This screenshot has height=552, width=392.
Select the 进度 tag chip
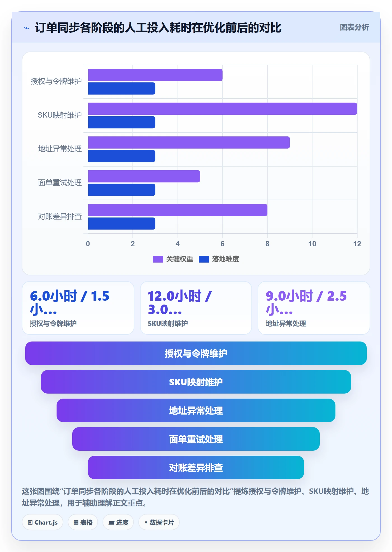tap(118, 522)
